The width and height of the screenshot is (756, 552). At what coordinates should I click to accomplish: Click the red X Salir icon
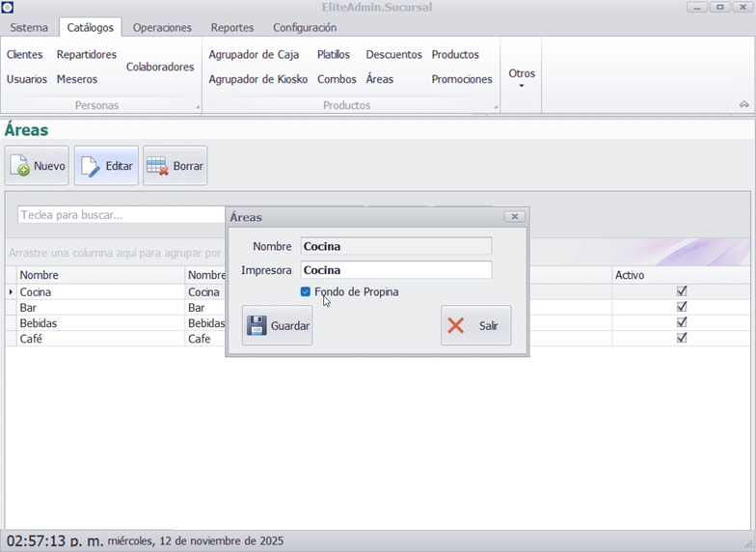tap(456, 325)
